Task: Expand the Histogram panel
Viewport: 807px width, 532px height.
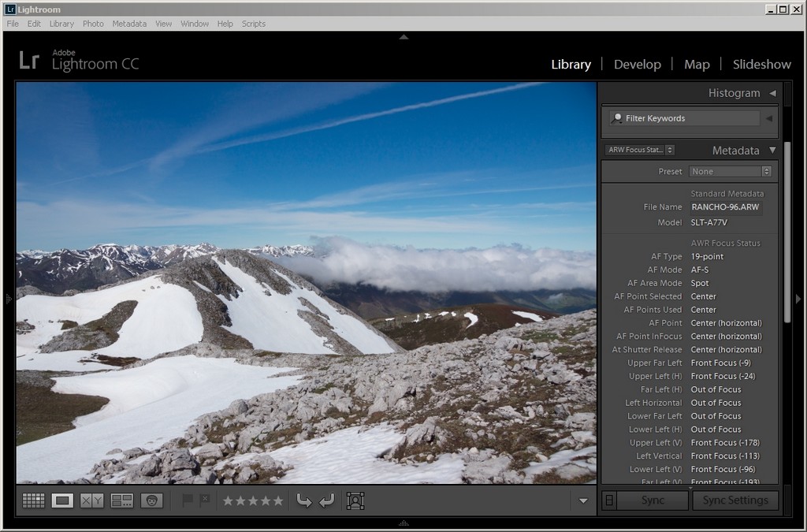Action: click(772, 93)
